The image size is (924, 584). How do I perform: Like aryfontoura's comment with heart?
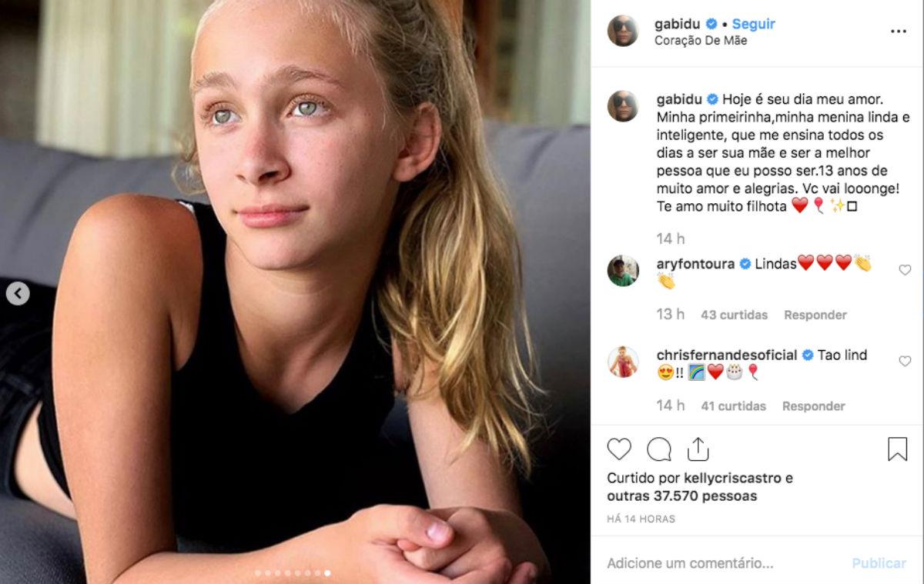click(x=905, y=270)
